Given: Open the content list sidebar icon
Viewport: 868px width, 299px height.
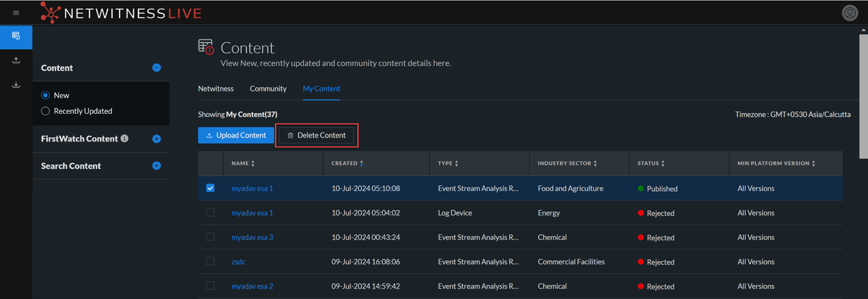Looking at the screenshot, I should (x=16, y=36).
